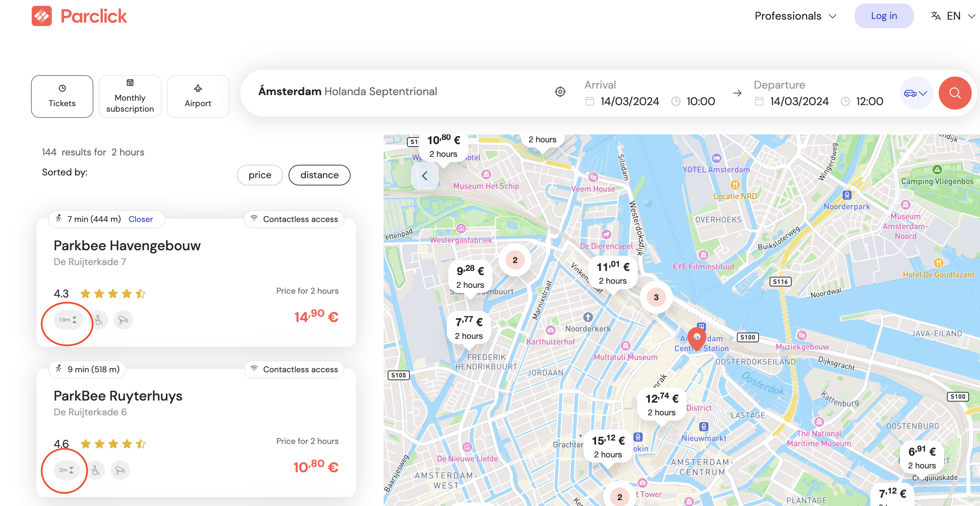
Task: Click the Closer link
Action: [140, 219]
